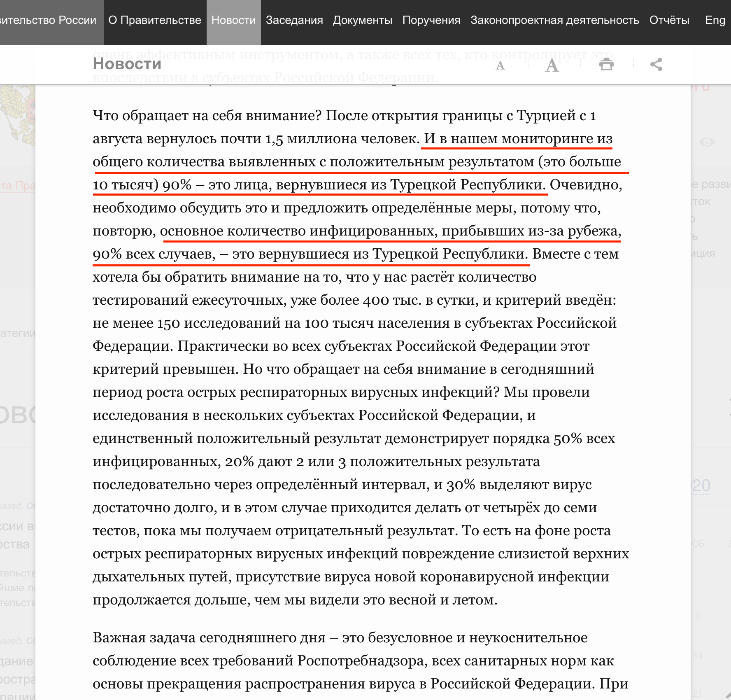Screen dimensions: 731x700
Task: Open the Законопроектная деятельность section
Action: 555,19
